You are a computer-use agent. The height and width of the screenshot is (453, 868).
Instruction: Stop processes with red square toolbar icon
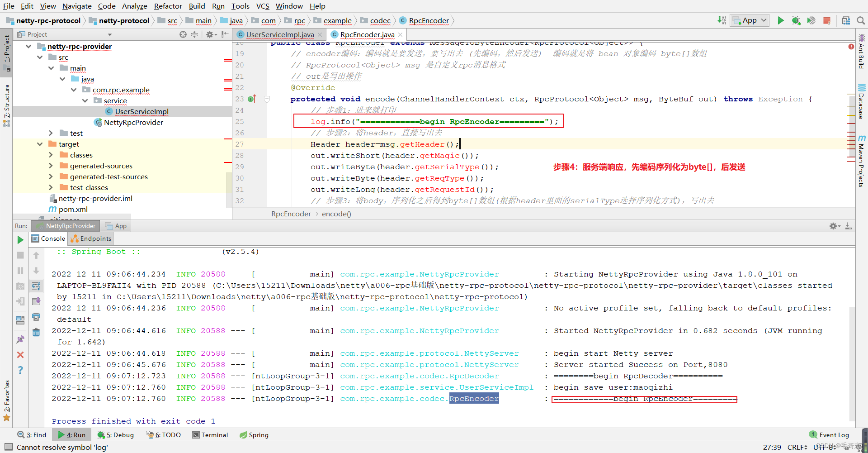[827, 20]
